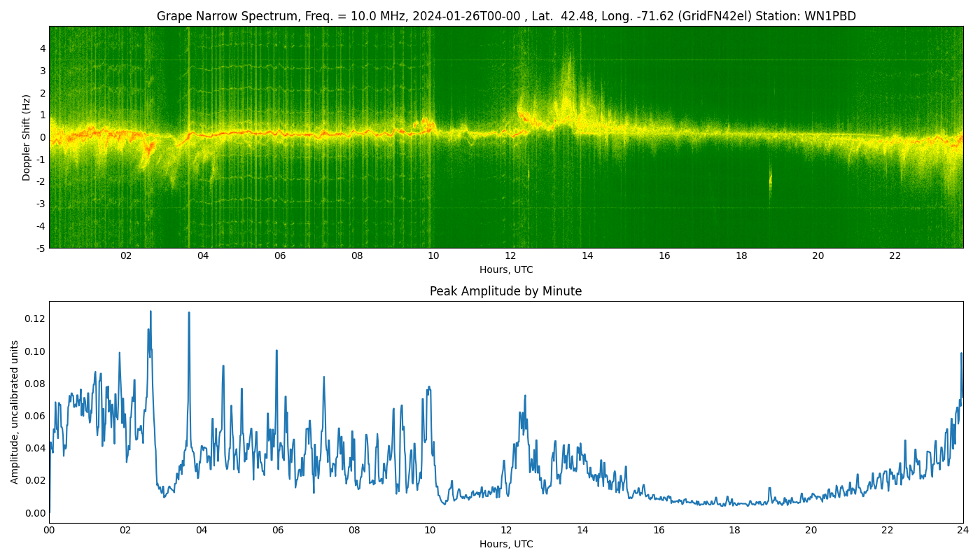Click the 'Peak Amplitude by Minute' chart title
980x560 pixels.
click(505, 291)
